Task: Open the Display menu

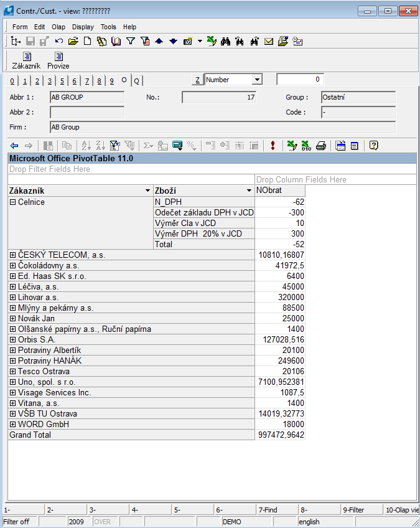Action: tap(83, 27)
